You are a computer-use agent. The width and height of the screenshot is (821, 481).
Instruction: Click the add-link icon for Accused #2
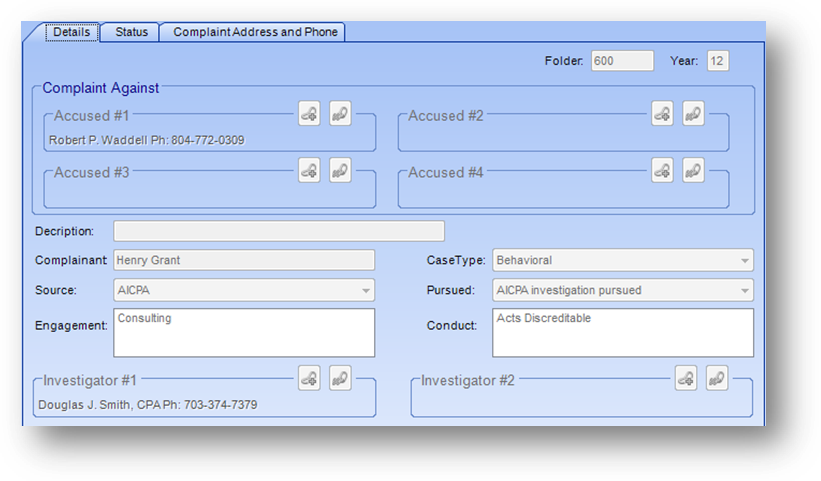point(662,114)
